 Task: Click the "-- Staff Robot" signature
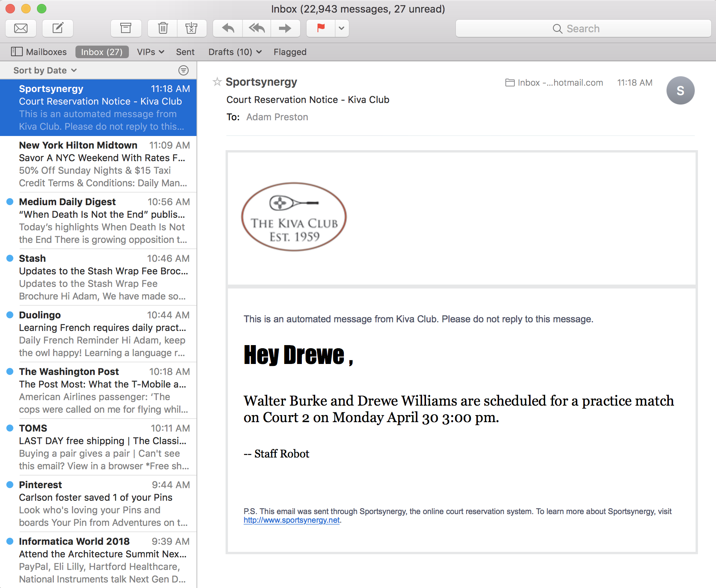[276, 454]
